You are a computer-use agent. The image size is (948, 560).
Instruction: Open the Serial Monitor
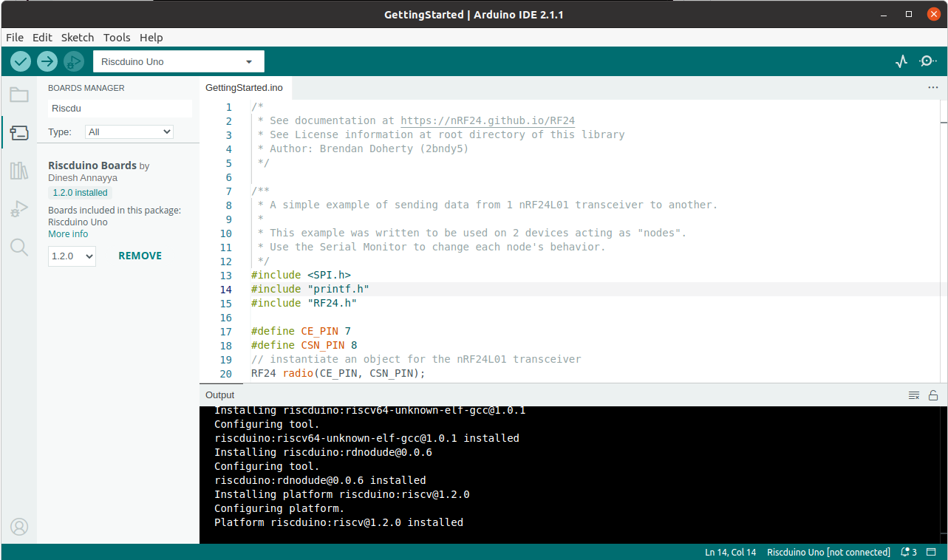(x=927, y=61)
